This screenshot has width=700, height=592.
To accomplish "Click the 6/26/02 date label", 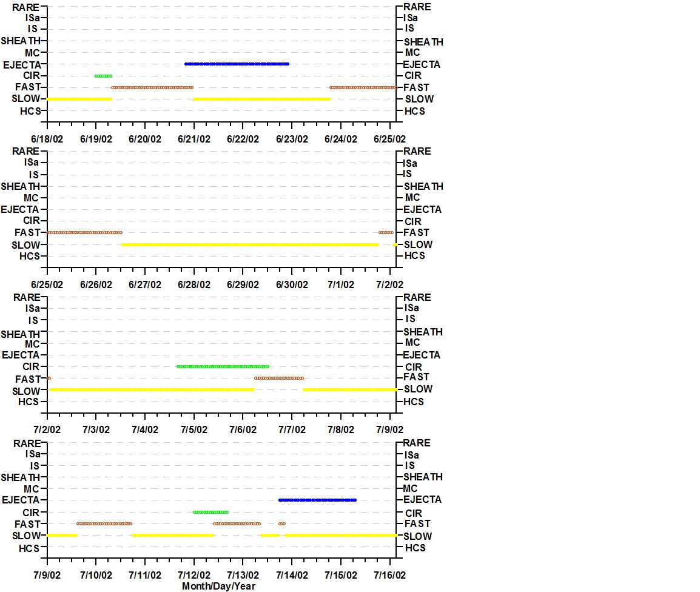I will click(96, 284).
